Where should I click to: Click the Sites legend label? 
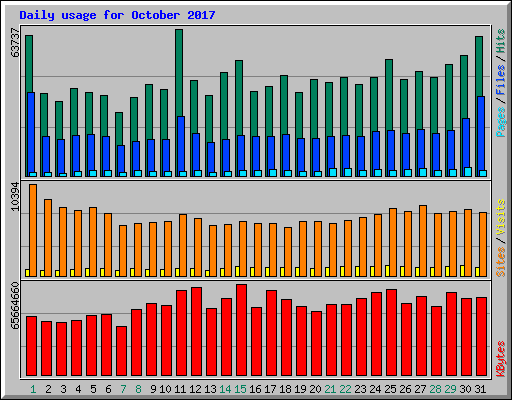(x=501, y=262)
